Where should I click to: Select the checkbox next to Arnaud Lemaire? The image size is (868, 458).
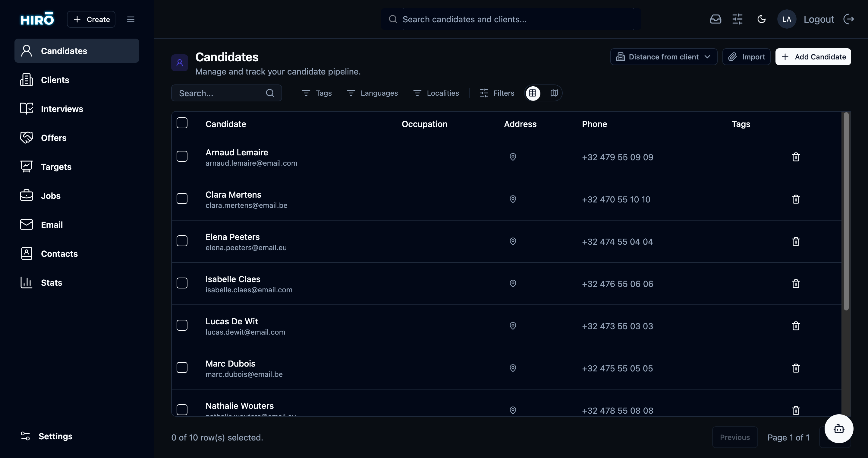point(182,156)
